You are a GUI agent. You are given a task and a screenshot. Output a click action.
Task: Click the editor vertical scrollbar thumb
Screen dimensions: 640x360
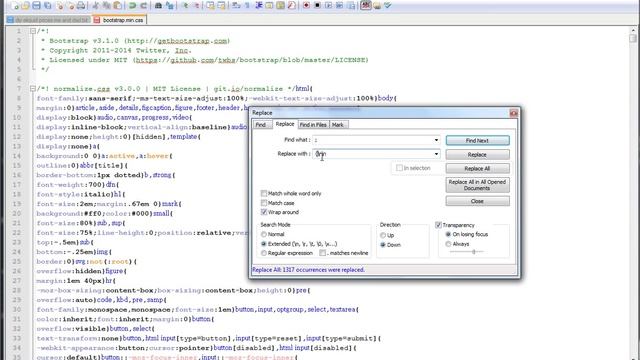pyautogui.click(x=633, y=38)
